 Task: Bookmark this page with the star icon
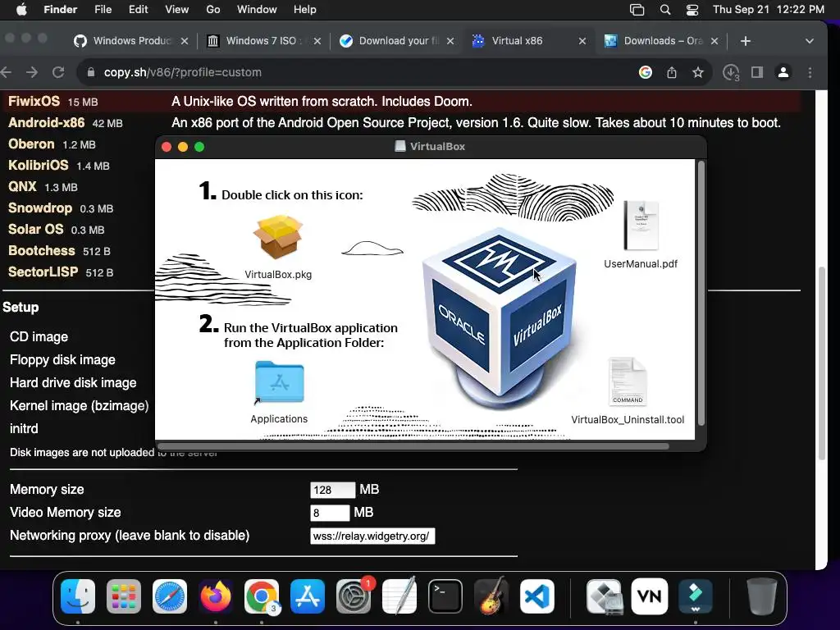(697, 72)
